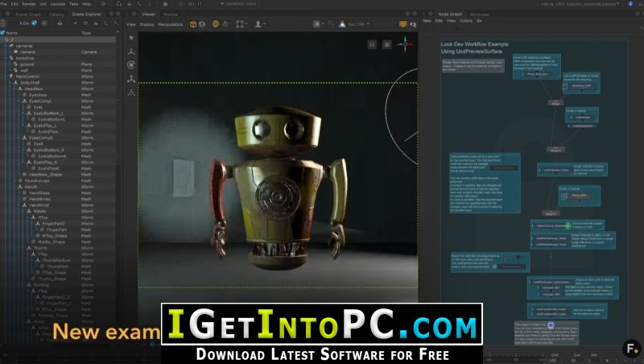Select BodyShell in scene tree
This screenshot has width=644, height=364.
pyautogui.click(x=30, y=83)
